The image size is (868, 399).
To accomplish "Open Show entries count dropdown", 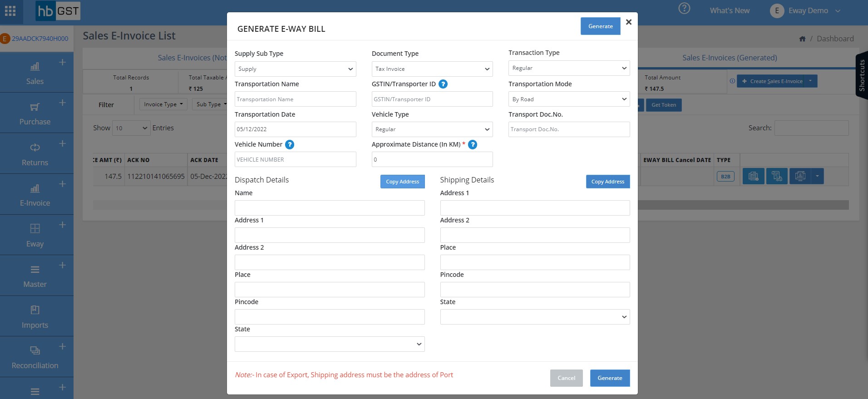I will [x=131, y=128].
